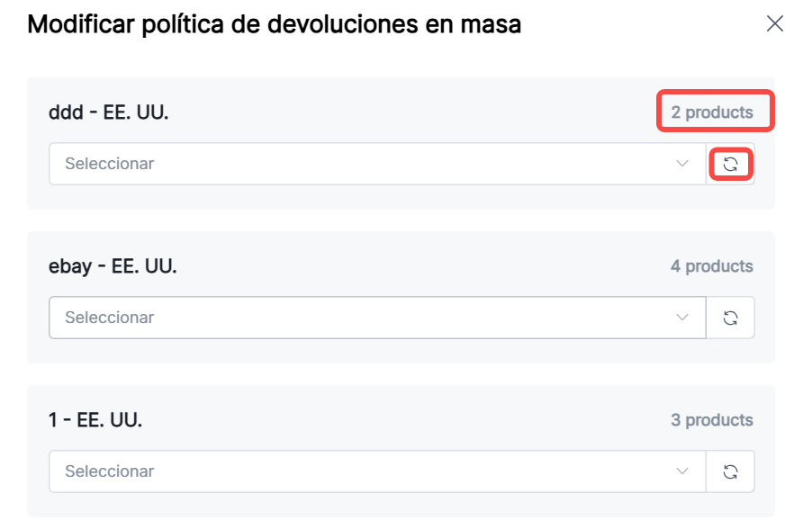Expand the ebay selector using its chevron
The image size is (812, 520).
click(x=681, y=318)
